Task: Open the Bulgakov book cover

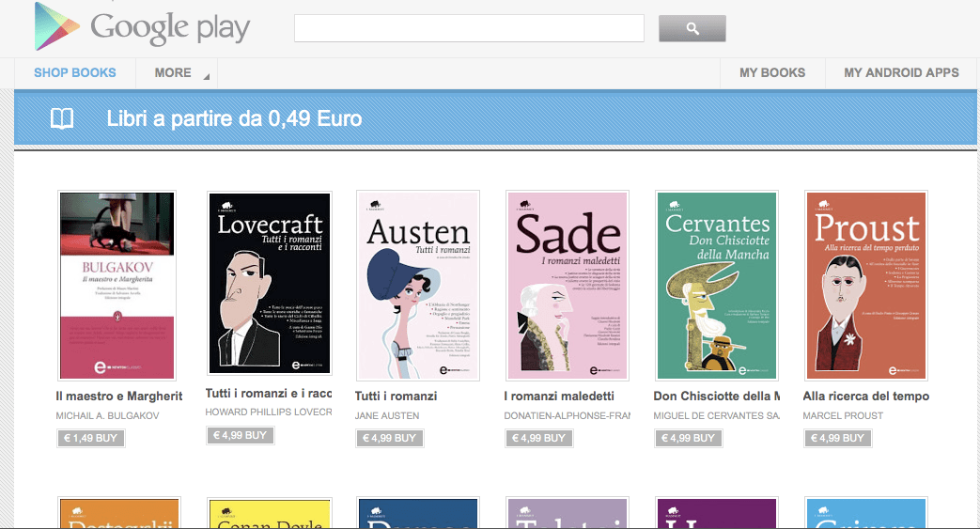Action: [x=117, y=285]
